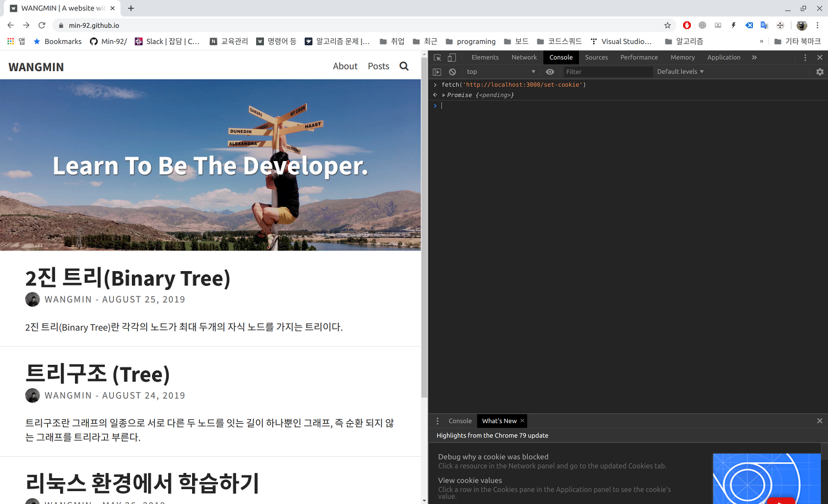Open the About page link
The width and height of the screenshot is (828, 504).
[x=345, y=66]
